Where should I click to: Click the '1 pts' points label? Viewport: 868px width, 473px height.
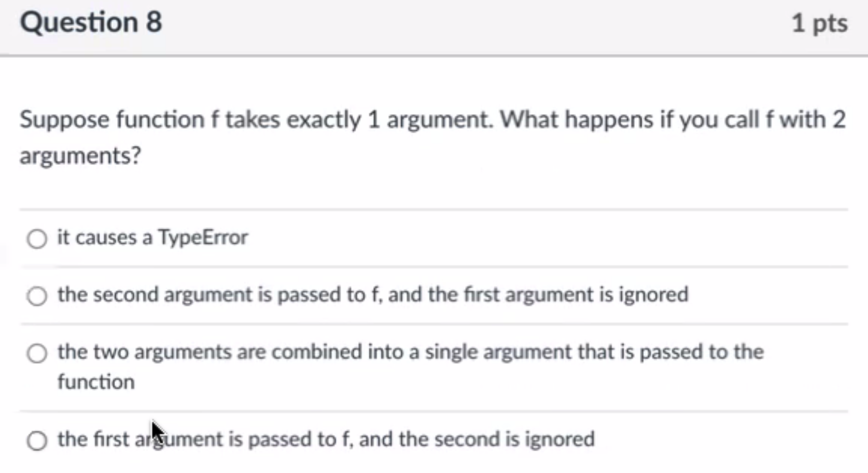tap(819, 23)
